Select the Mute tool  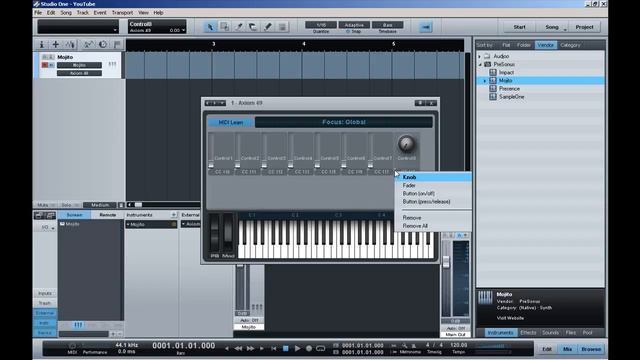point(282,27)
